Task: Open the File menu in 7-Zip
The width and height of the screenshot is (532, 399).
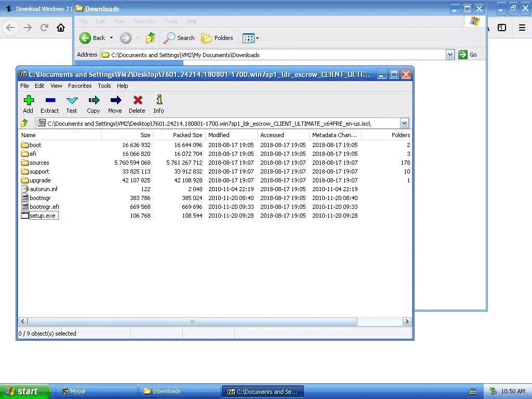Action: [24, 86]
